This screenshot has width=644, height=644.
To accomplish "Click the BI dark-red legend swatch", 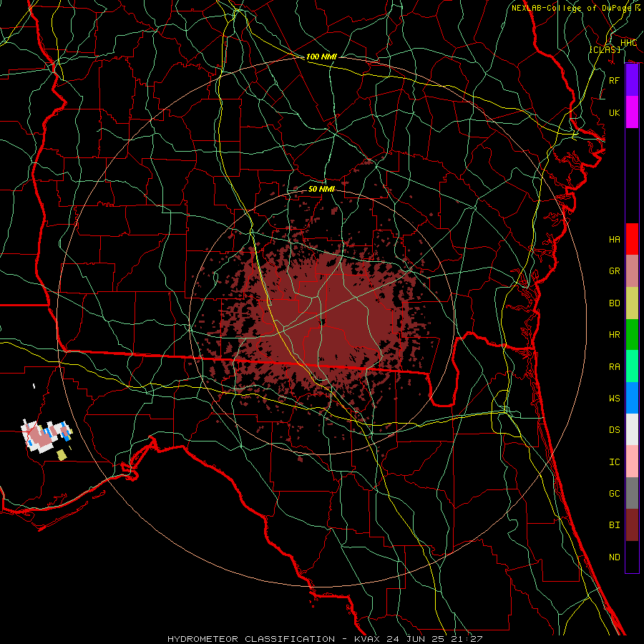I will point(632,525).
